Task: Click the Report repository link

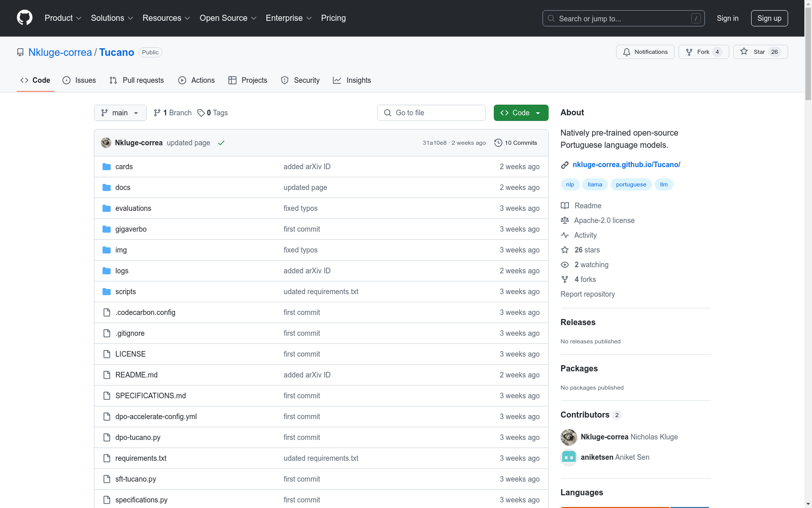Action: click(588, 294)
